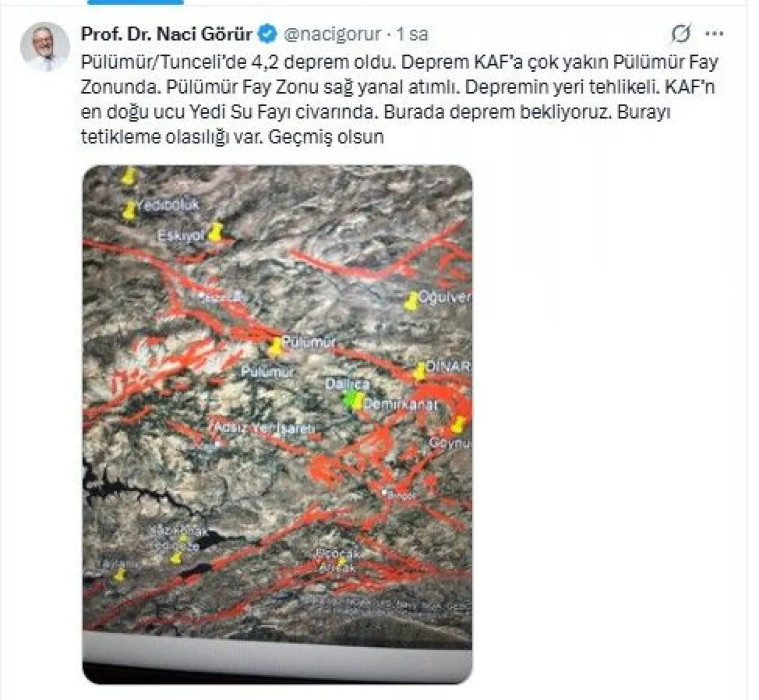Screen dimensions: 759x700
Task: Click the blue tab indicator at top
Action: pos(135,2)
